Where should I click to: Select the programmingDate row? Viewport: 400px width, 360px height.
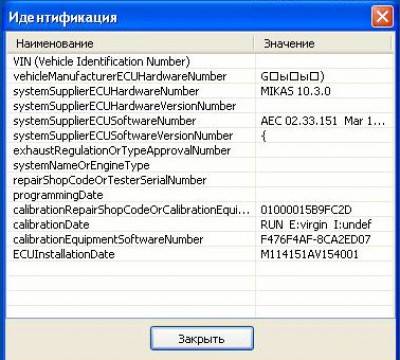click(x=200, y=195)
